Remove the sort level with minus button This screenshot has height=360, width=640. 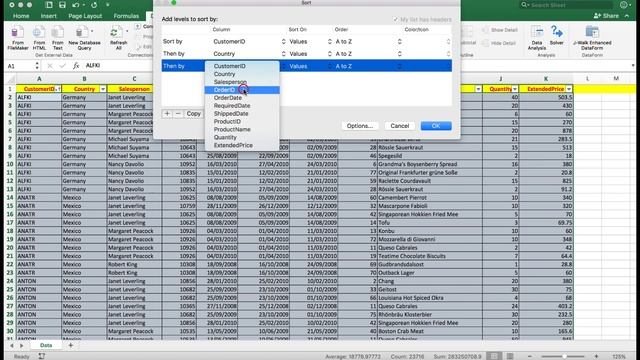(178, 113)
